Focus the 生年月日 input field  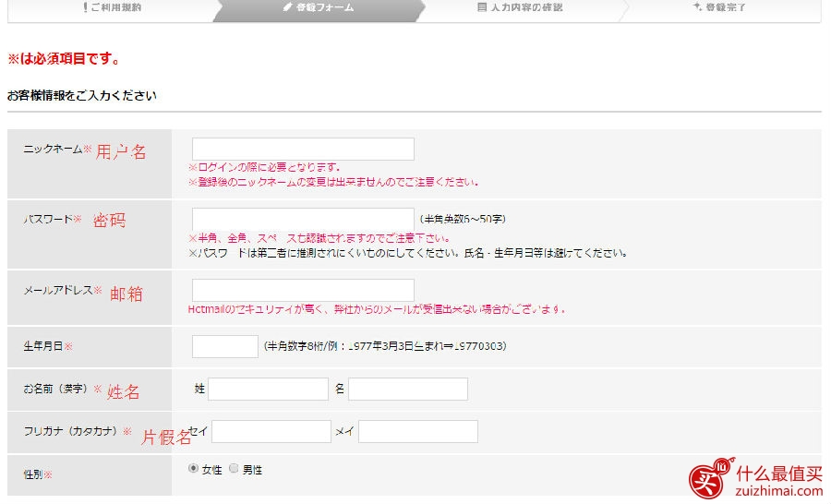[224, 346]
